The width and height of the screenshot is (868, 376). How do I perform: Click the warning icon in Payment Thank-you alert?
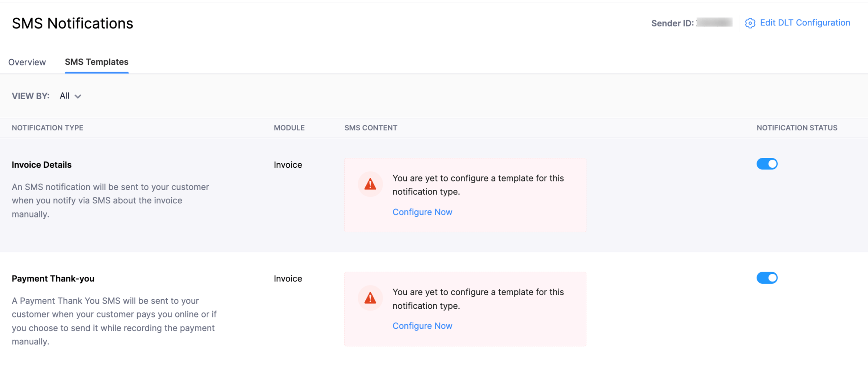coord(370,298)
